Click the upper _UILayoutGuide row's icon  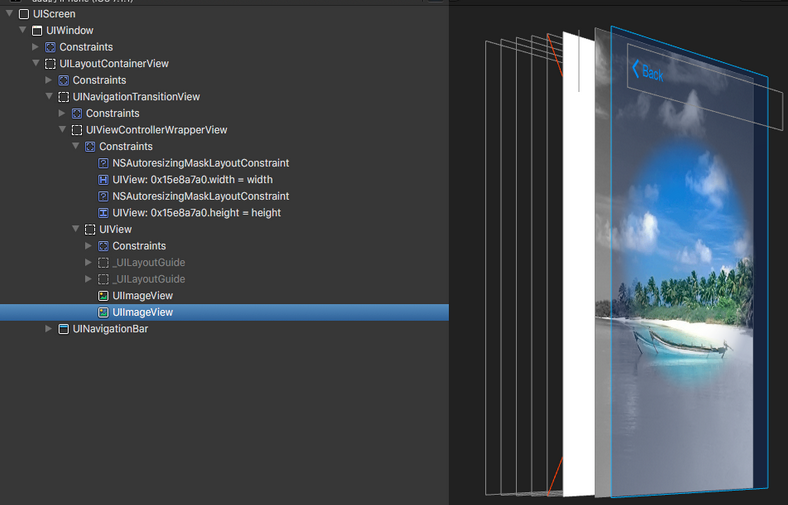click(x=103, y=263)
